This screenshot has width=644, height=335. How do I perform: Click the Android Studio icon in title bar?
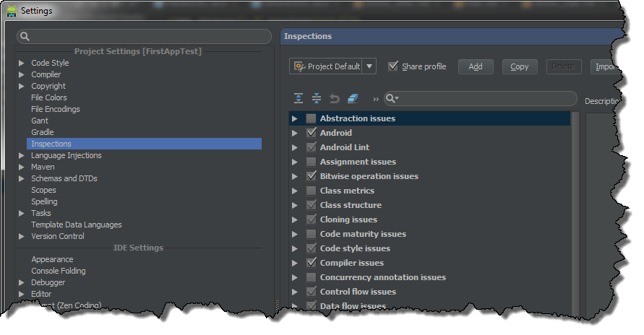click(12, 11)
